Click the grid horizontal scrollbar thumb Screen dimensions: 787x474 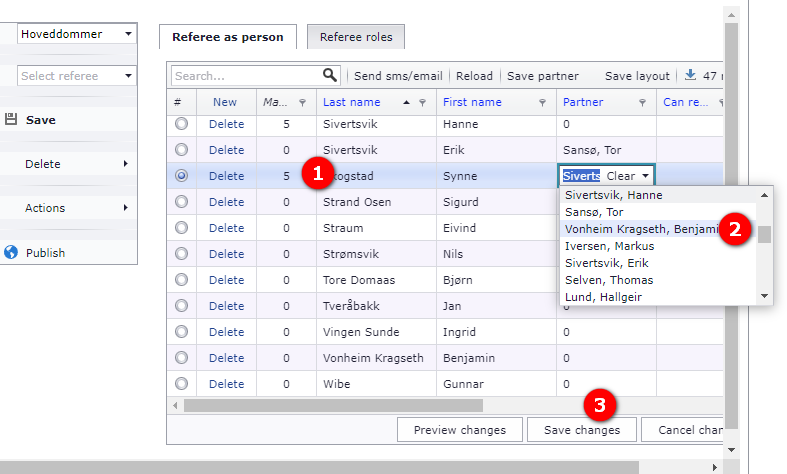[333, 405]
